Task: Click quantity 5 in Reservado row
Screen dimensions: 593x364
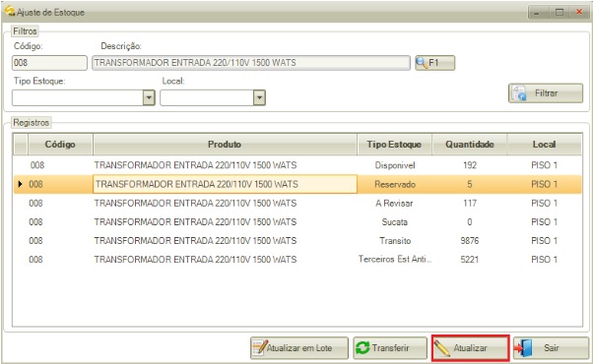Action: pyautogui.click(x=470, y=184)
